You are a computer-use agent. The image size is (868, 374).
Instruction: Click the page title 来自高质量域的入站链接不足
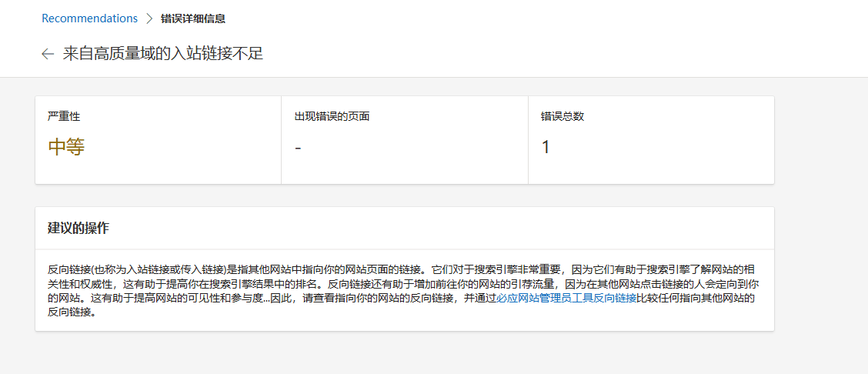click(x=163, y=54)
